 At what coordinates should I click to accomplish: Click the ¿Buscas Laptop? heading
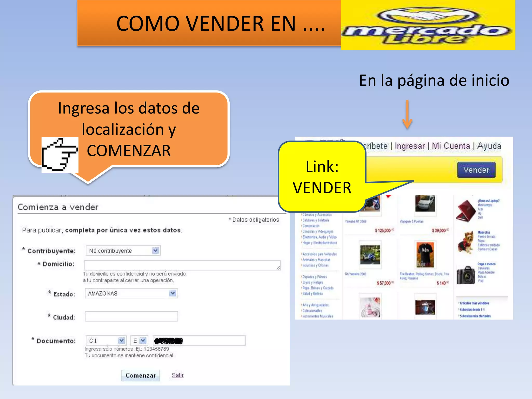[489, 201]
